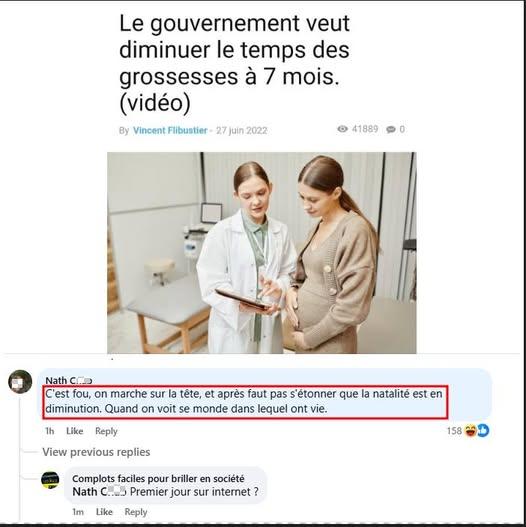Viewport: 526px width, 527px height.
Task: Click the 158 reactions count
Action: coord(454,431)
